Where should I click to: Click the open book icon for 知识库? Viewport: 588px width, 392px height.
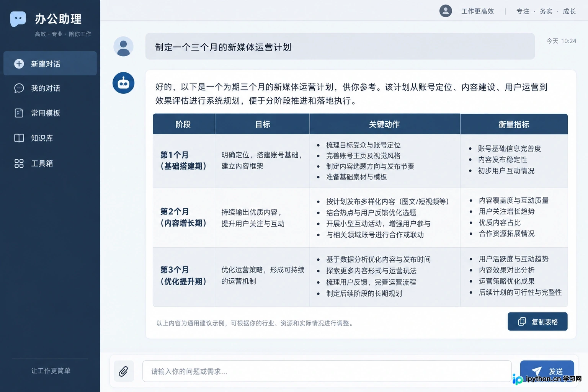point(19,138)
